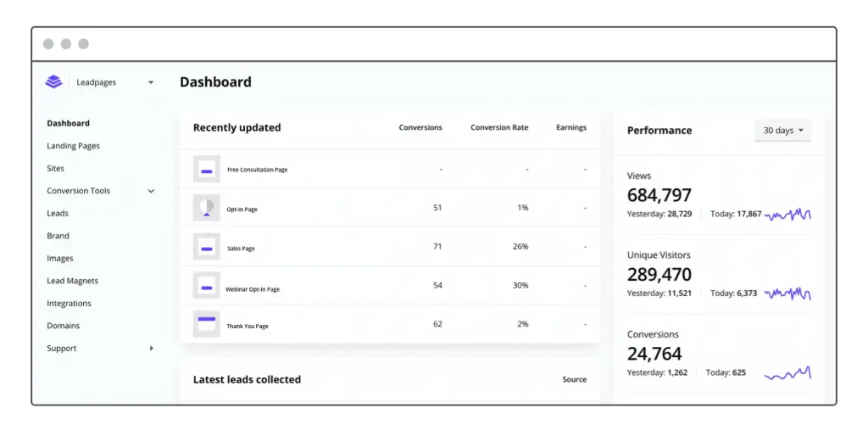Click the Thank You Page thumbnail icon
Screen dimensions: 868x436
pyautogui.click(x=206, y=325)
